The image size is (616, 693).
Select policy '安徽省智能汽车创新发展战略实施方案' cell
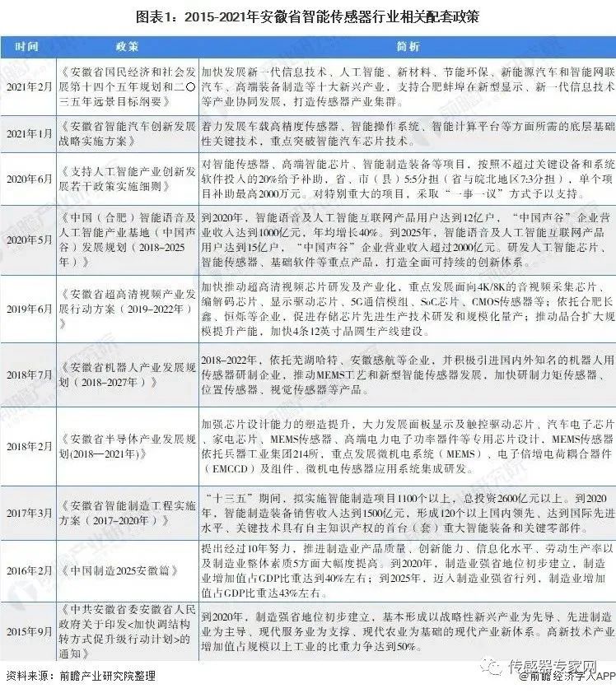pyautogui.click(x=128, y=134)
